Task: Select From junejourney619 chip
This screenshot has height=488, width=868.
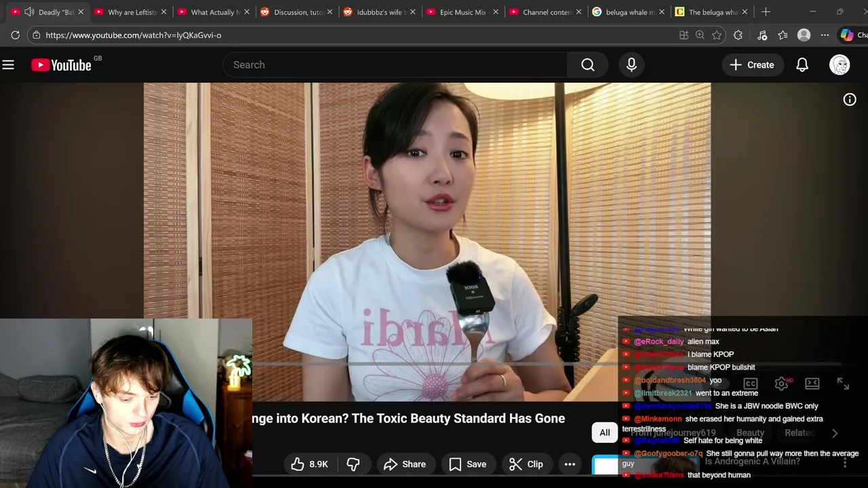Action: (x=673, y=432)
